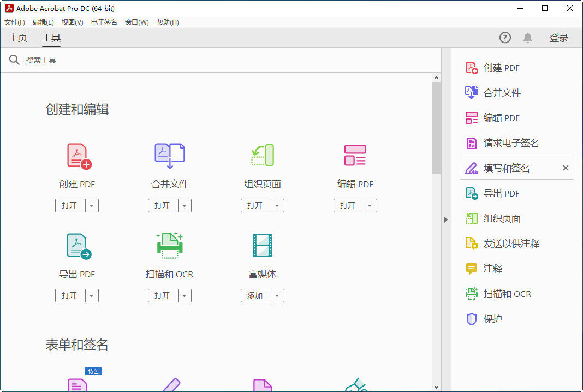Viewport: 583px width, 392px height.
Task: Select the 合并文件 tool icon
Action: [169, 155]
